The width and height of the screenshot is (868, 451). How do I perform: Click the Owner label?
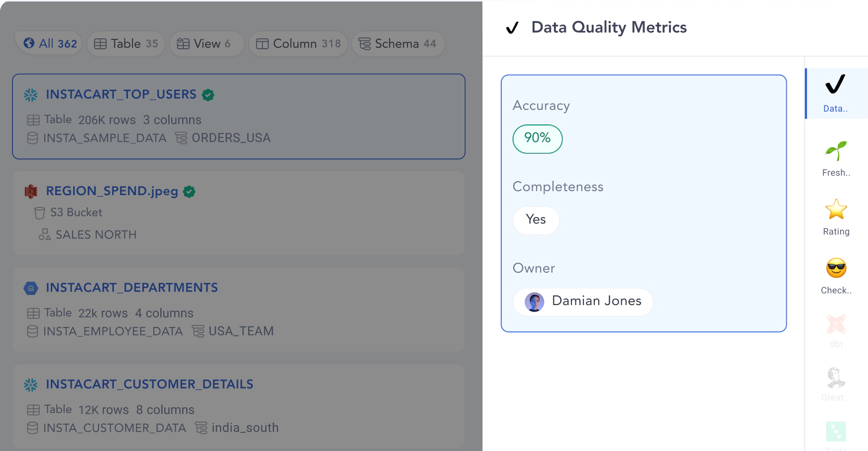[x=534, y=268]
